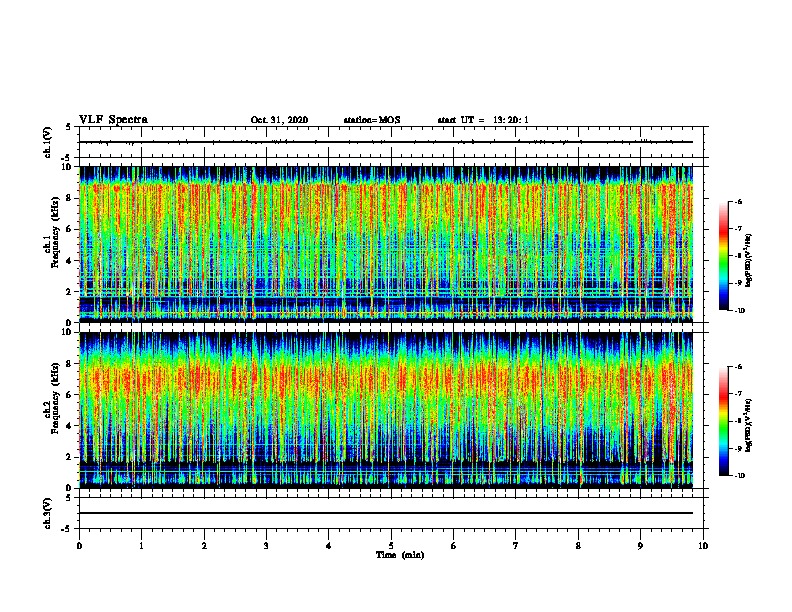The image size is (792, 612).
Task: Click the "-6" label on ch.1 colorbar
Action: pos(738,201)
